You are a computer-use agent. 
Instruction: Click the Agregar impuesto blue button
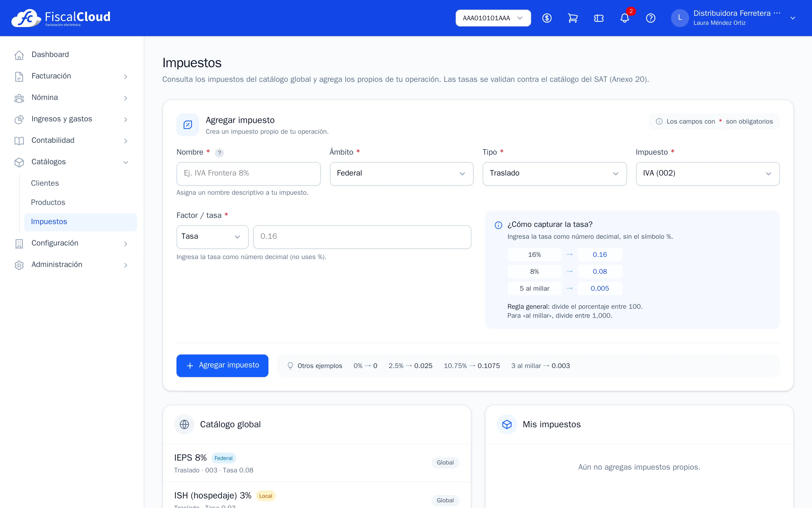point(222,365)
